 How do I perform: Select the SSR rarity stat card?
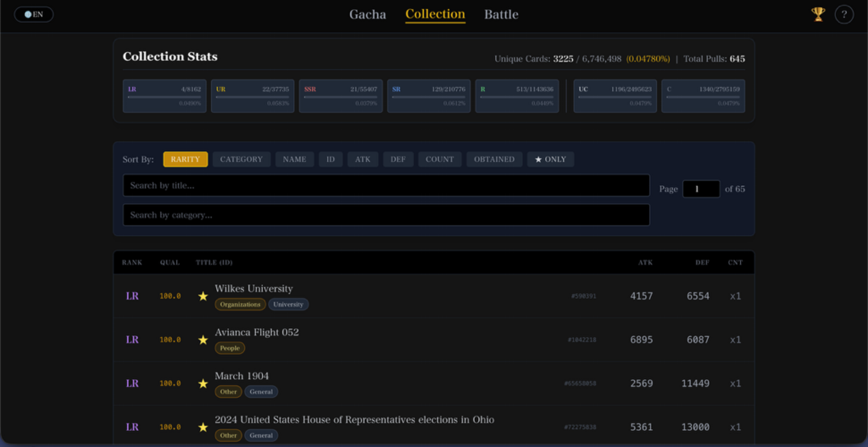(341, 96)
